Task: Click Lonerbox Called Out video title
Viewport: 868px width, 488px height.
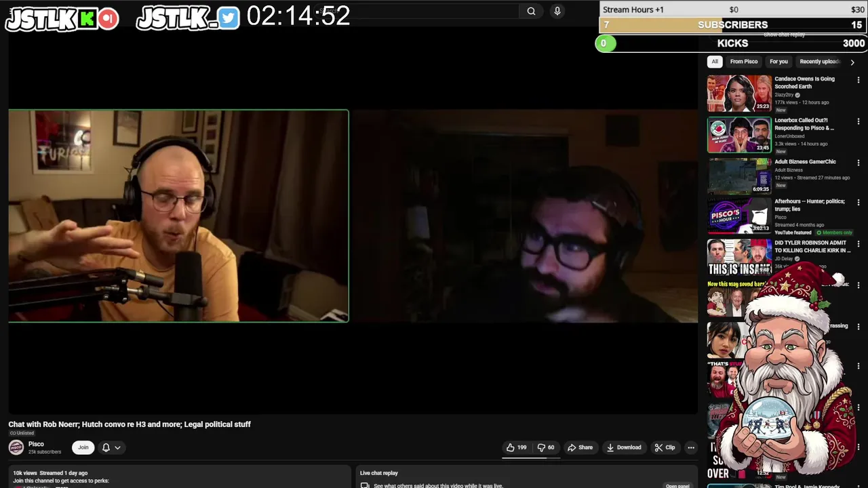Action: tap(804, 124)
